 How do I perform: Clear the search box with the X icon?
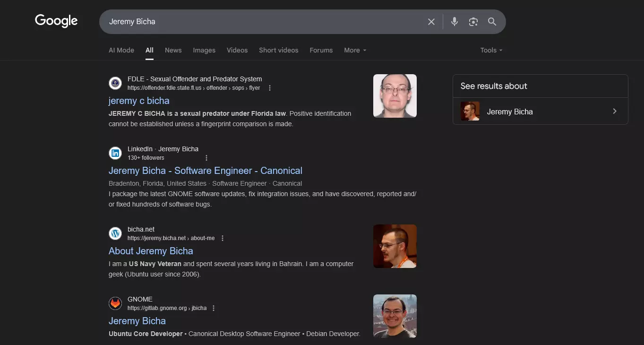tap(431, 22)
